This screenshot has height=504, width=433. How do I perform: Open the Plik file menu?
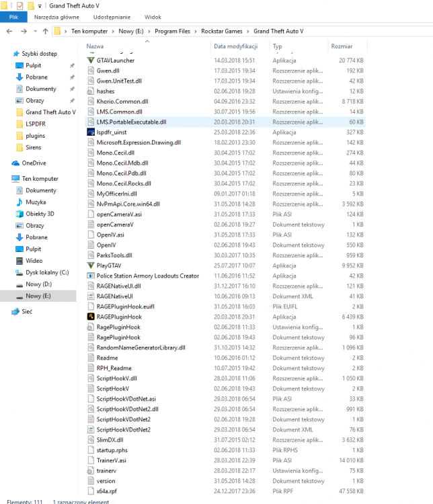pyautogui.click(x=13, y=17)
